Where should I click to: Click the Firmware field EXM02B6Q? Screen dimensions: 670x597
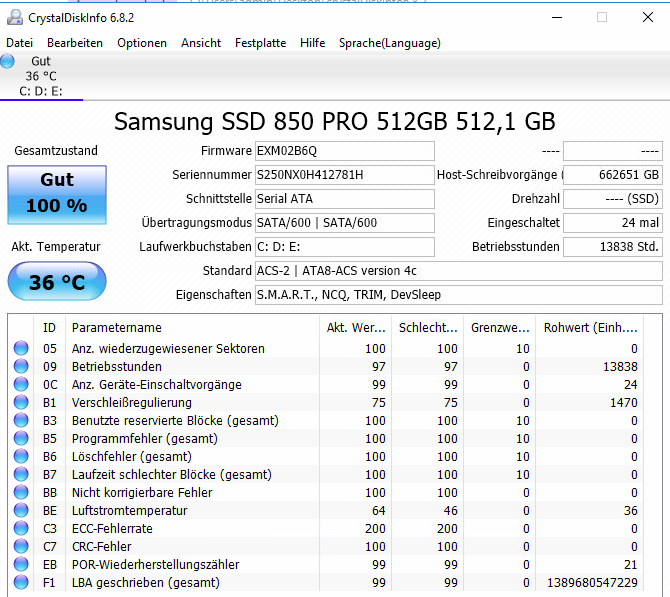pyautogui.click(x=345, y=151)
